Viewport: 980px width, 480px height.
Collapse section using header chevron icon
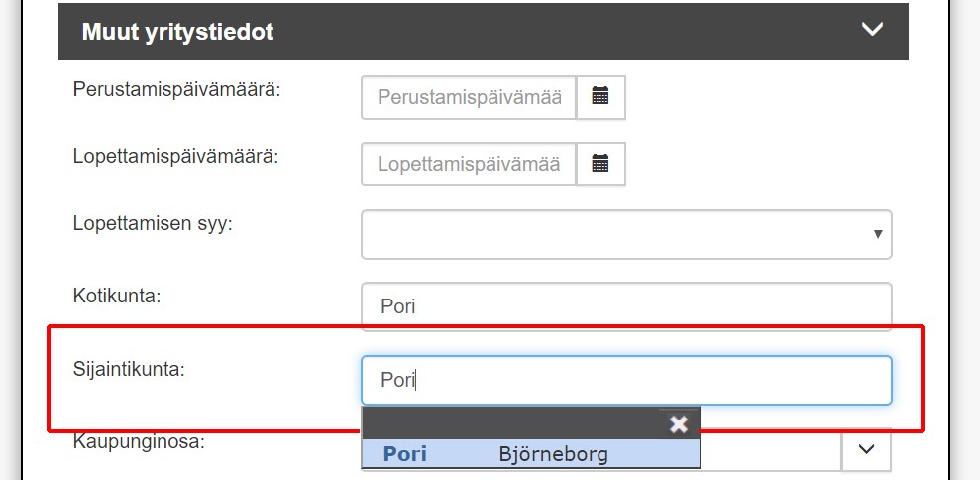coord(872,29)
